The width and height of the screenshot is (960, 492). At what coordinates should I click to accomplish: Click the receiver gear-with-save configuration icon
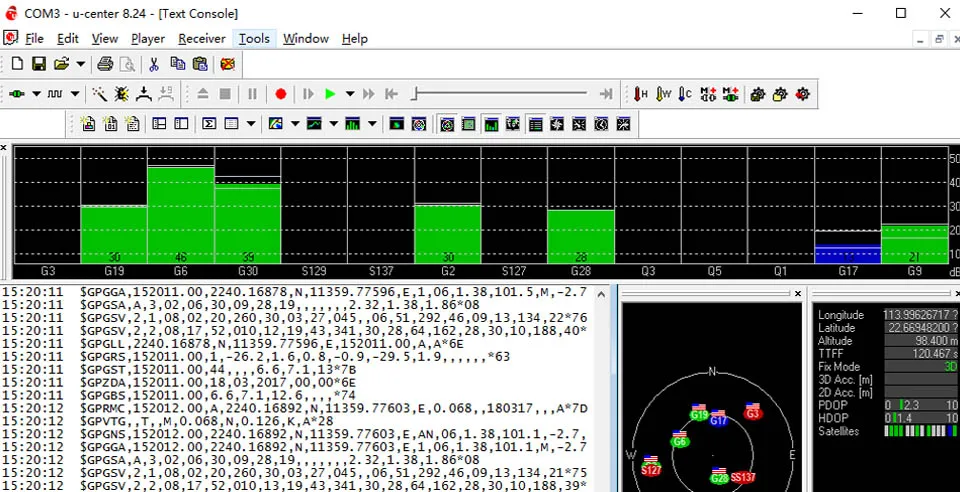tap(757, 94)
